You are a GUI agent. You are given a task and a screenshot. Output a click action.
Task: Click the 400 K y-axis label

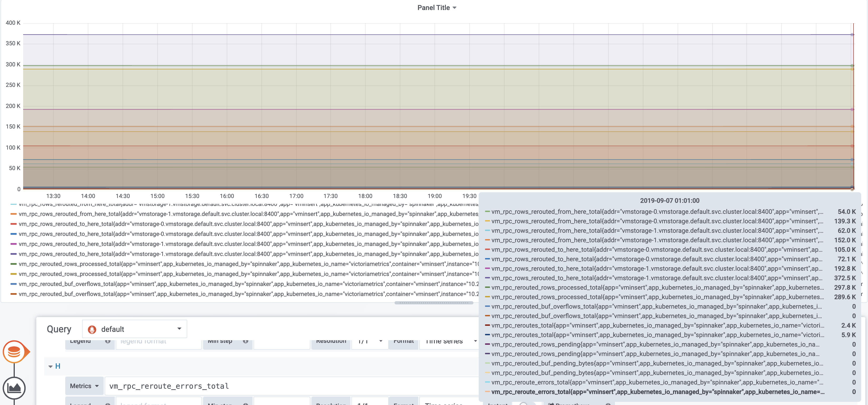13,23
